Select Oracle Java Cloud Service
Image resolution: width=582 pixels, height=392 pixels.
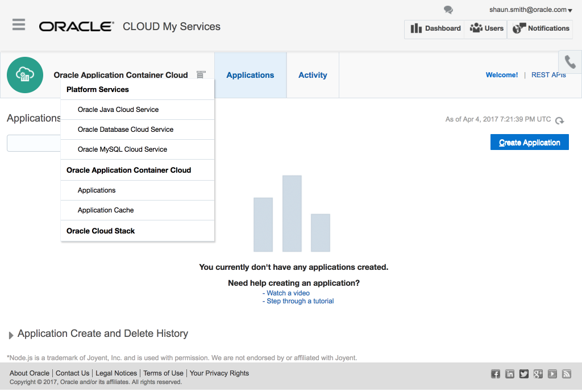tap(138, 110)
